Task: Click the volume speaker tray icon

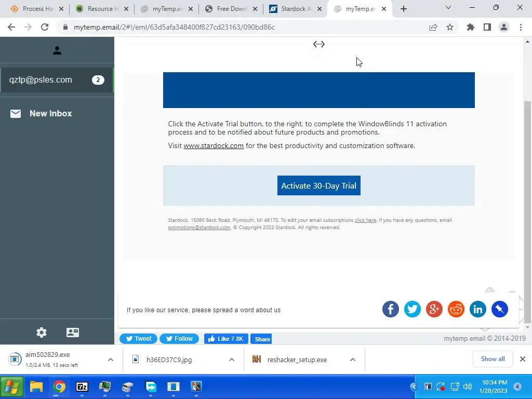Action: [x=467, y=387]
